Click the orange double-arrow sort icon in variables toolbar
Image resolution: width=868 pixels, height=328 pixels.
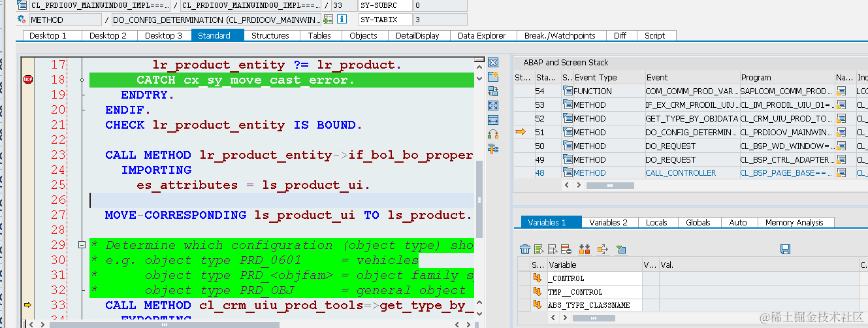pyautogui.click(x=585, y=250)
